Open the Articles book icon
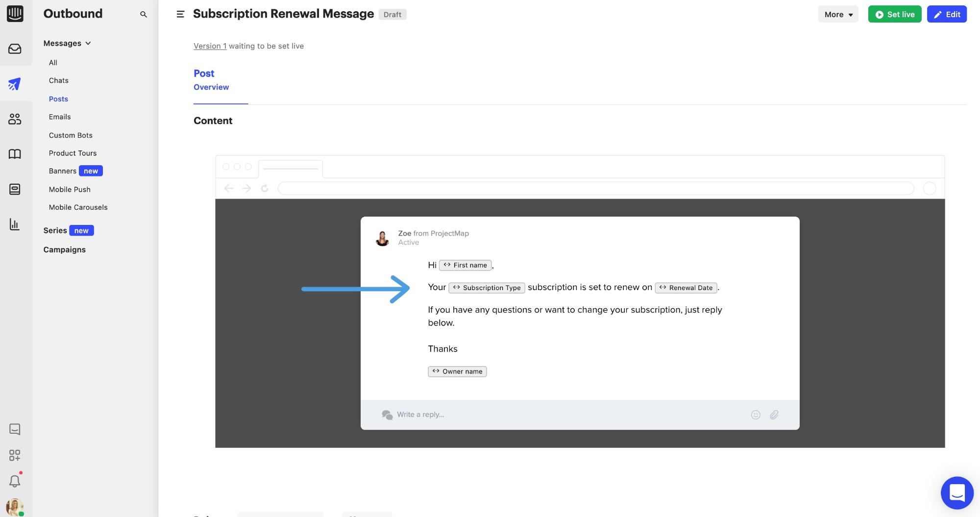 tap(15, 154)
